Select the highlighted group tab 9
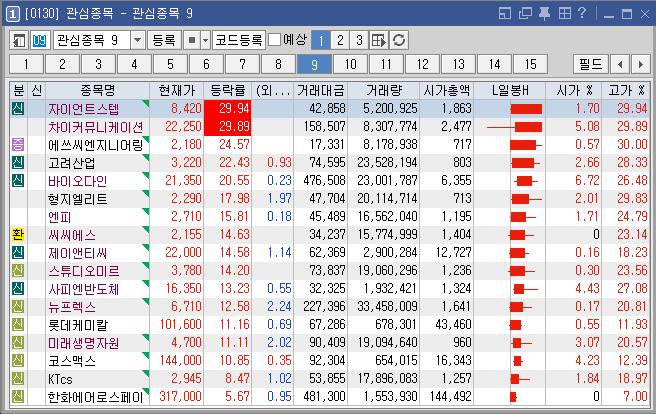 [x=315, y=64]
